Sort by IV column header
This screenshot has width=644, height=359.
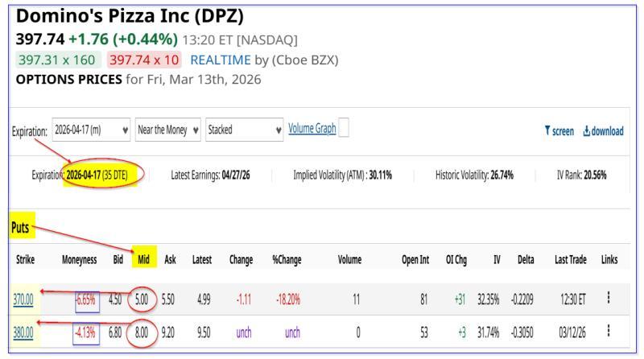496,260
